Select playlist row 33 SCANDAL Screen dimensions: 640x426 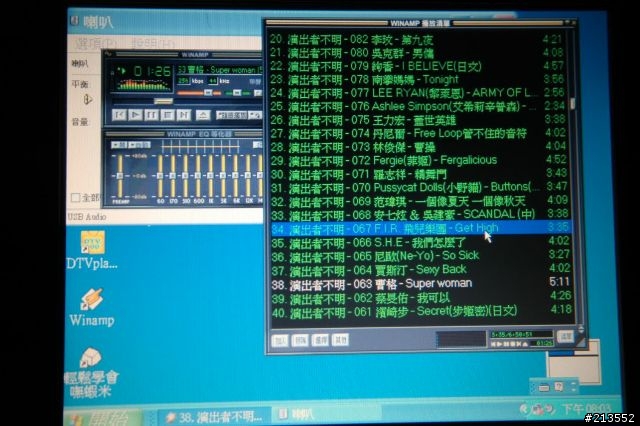[418, 214]
